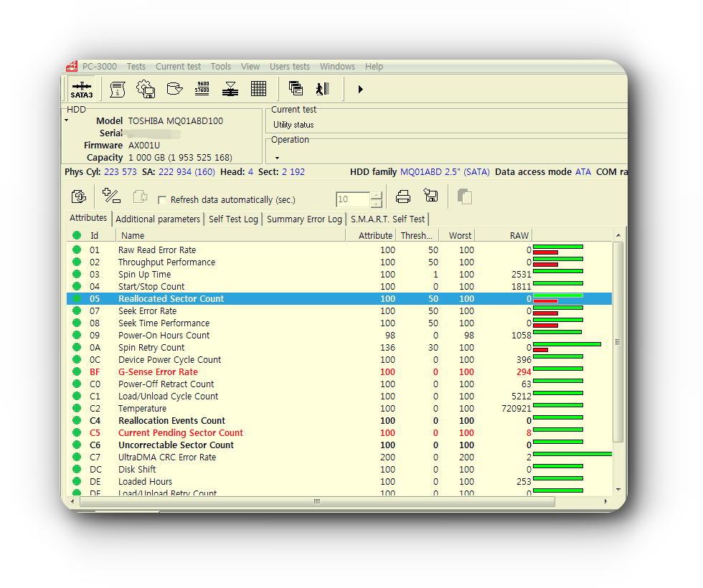Select the Uncorrectable Sector Count row

click(x=339, y=445)
